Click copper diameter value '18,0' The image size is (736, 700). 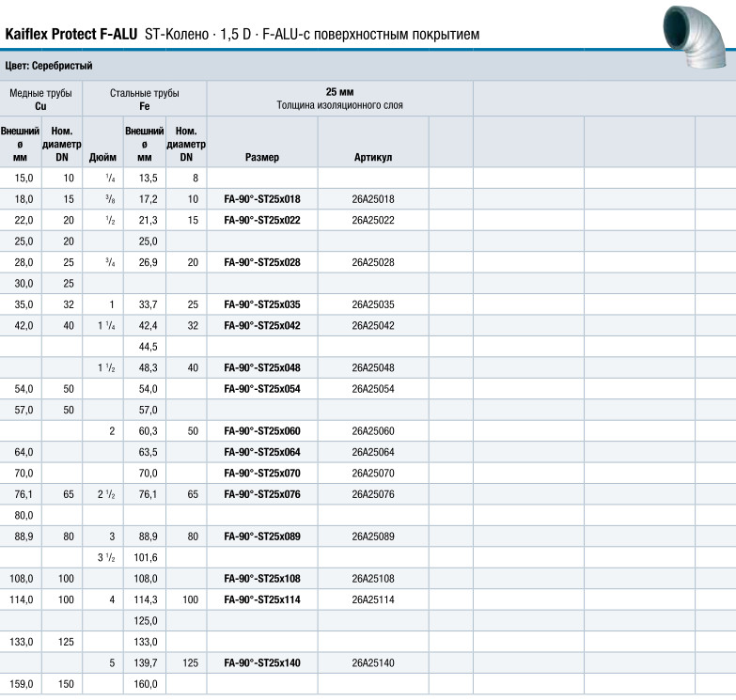tap(23, 199)
